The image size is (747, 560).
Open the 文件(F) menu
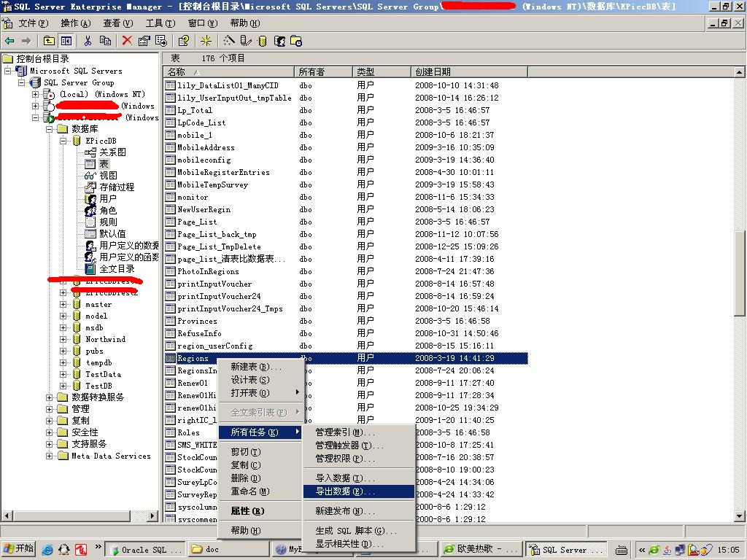click(x=34, y=23)
